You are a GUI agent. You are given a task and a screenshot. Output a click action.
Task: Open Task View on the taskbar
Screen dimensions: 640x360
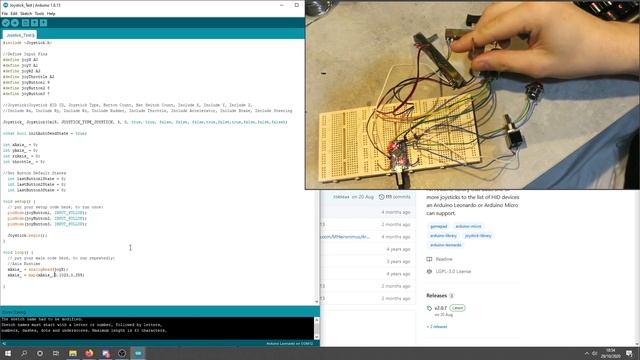[56, 353]
